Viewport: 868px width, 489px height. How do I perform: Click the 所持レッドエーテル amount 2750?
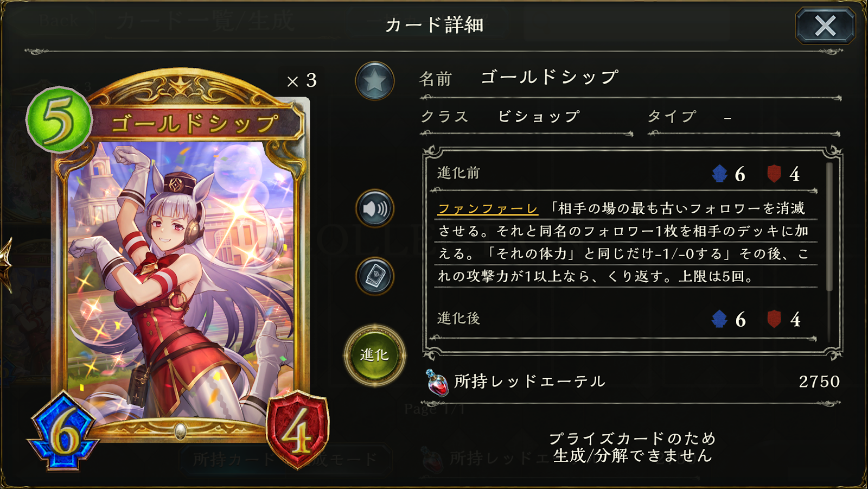pyautogui.click(x=819, y=382)
